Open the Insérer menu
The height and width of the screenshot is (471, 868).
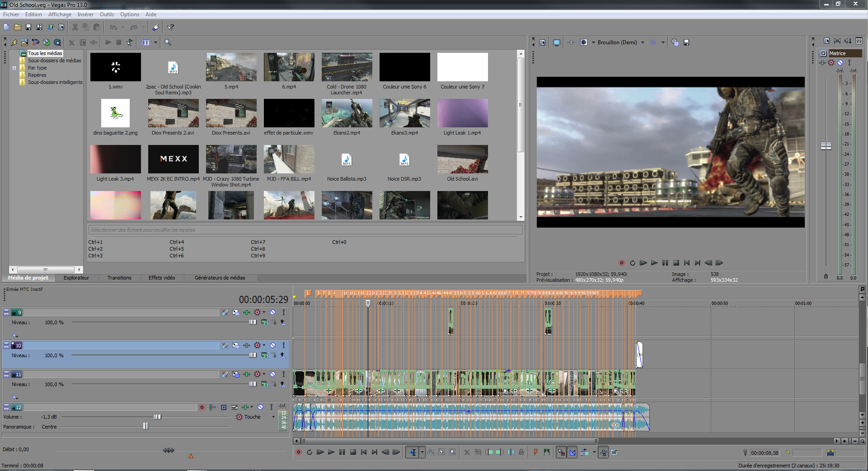85,14
